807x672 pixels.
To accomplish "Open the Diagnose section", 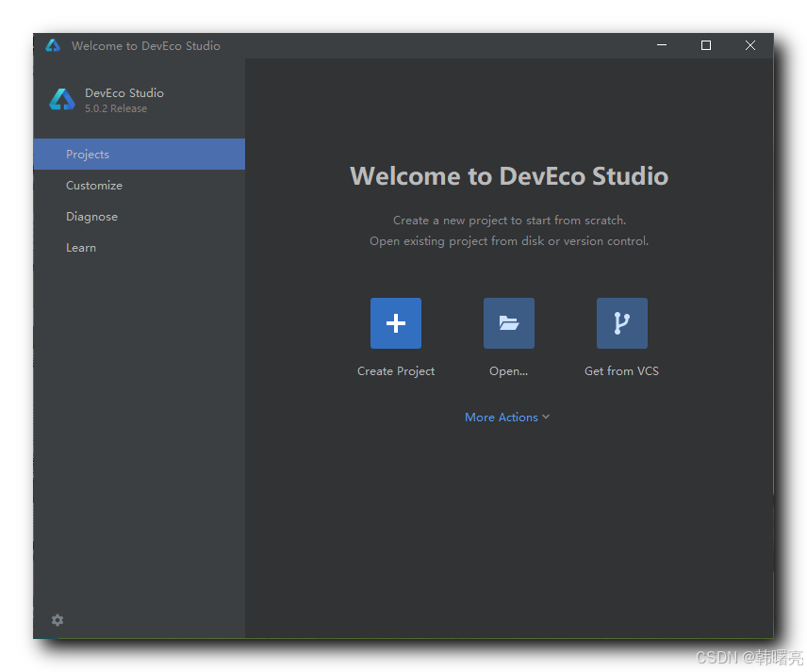I will (x=139, y=217).
